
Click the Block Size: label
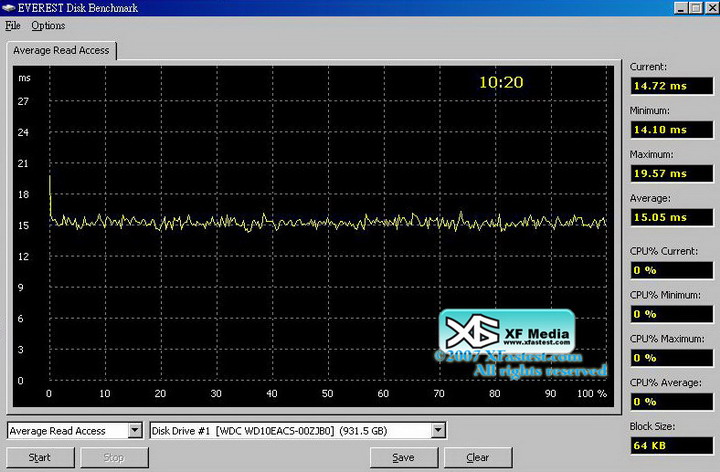tap(652, 427)
